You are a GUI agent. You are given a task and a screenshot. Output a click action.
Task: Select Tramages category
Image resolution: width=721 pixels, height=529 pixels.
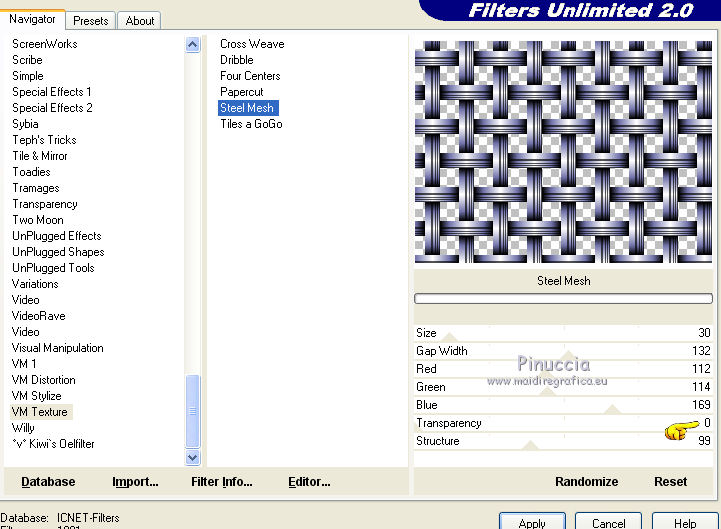coord(35,188)
